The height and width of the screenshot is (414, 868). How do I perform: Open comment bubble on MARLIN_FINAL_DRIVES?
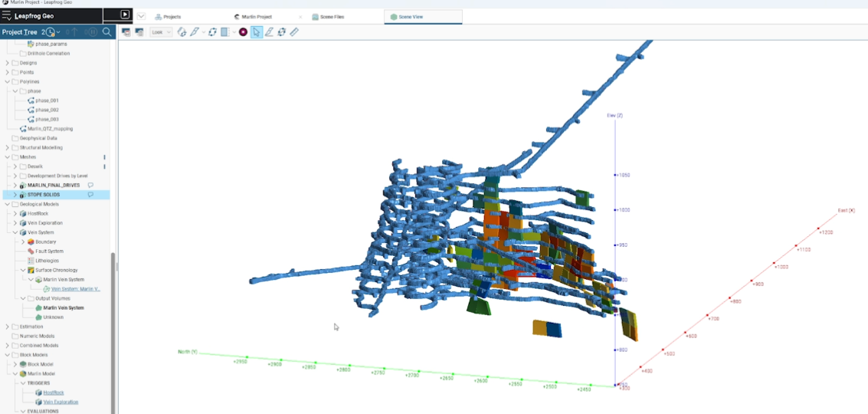(90, 186)
